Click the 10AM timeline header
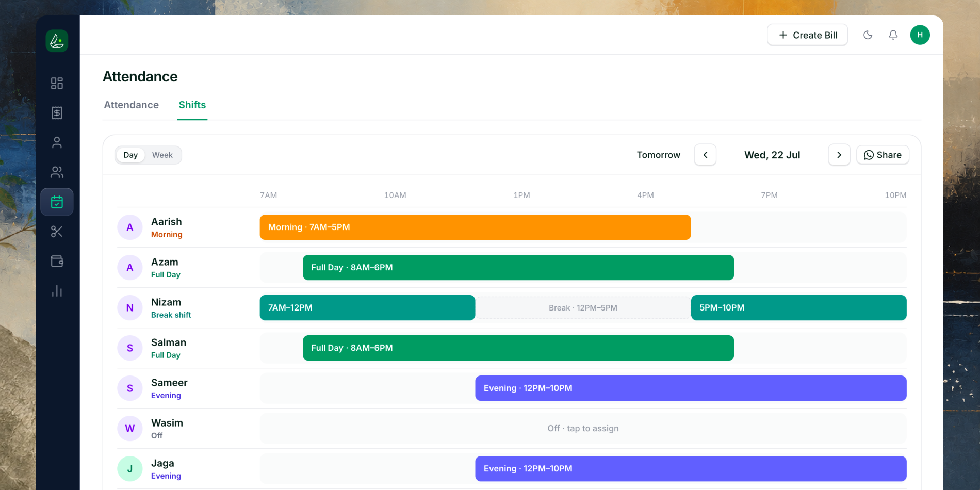980x490 pixels. 395,195
